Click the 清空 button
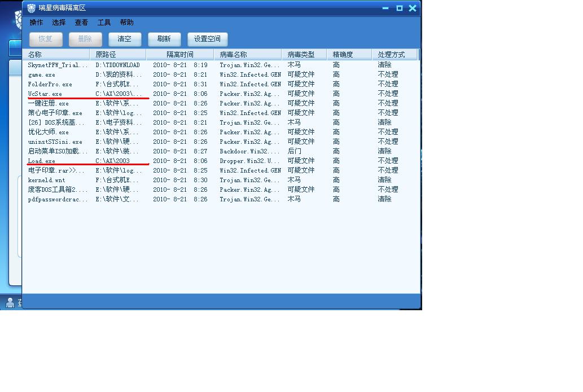Screen dimensions: 583x392 (x=125, y=39)
